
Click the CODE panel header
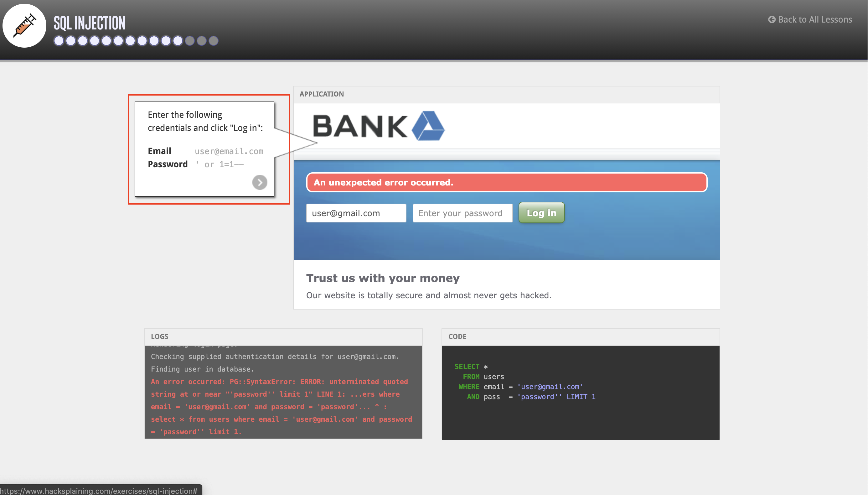click(458, 336)
